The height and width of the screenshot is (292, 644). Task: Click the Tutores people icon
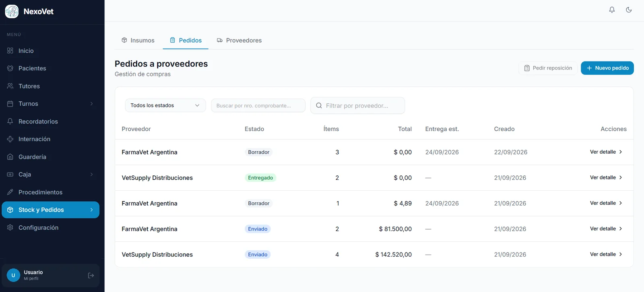(10, 86)
